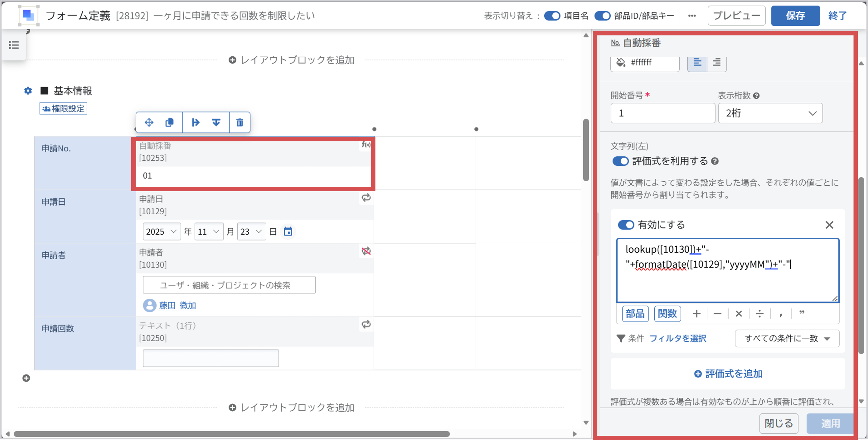Add layout block at bottom of form
The width and height of the screenshot is (868, 440).
point(292,407)
